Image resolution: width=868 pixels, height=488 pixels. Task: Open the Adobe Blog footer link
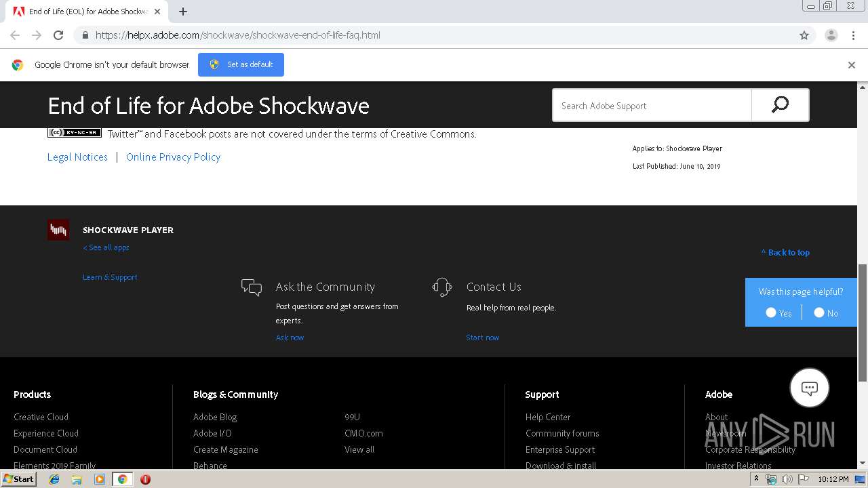[x=215, y=417]
